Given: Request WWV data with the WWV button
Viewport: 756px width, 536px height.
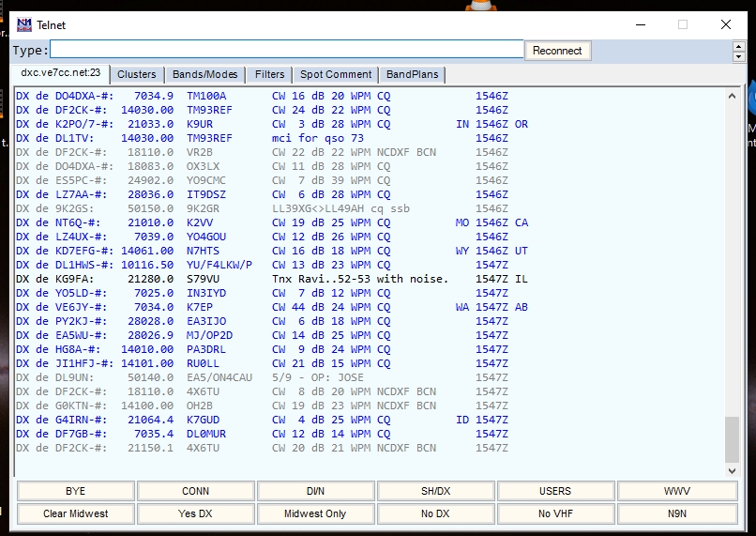Looking at the screenshot, I should [675, 491].
